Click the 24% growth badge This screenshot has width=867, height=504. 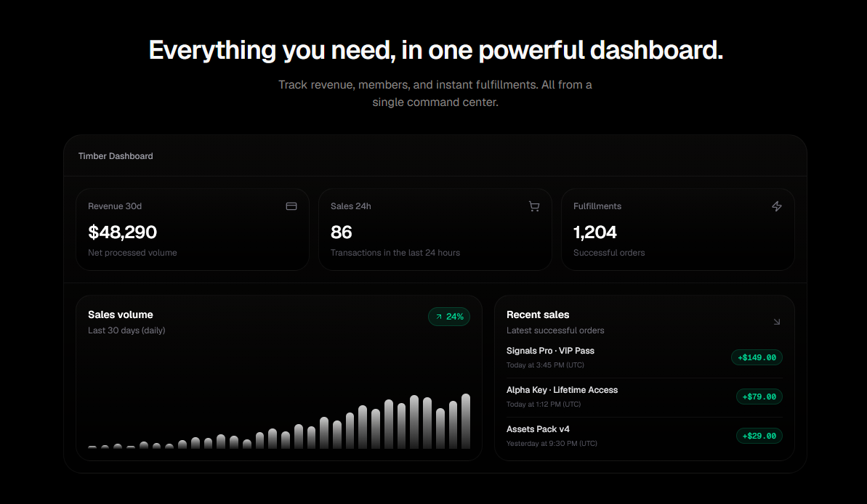[449, 317]
